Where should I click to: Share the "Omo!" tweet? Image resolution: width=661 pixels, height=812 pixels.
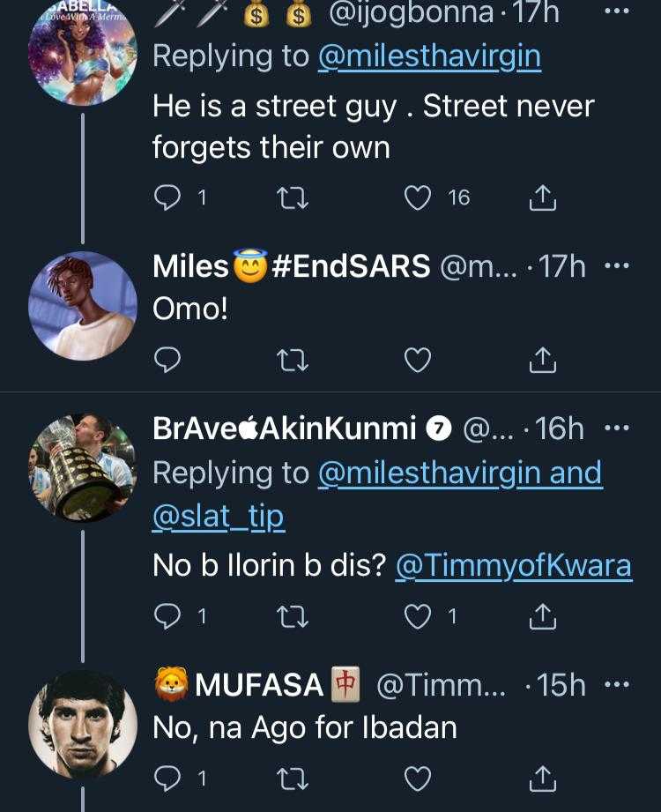[x=542, y=359]
